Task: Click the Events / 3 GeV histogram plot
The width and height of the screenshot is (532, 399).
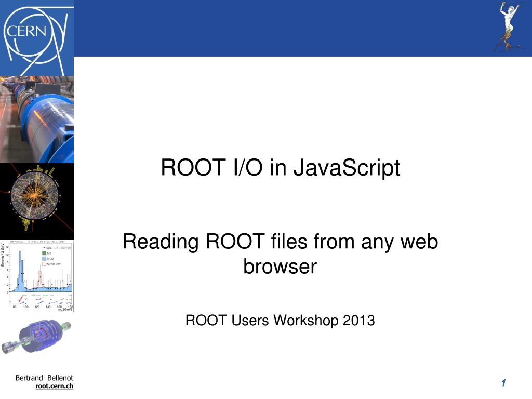Action: 37,276
